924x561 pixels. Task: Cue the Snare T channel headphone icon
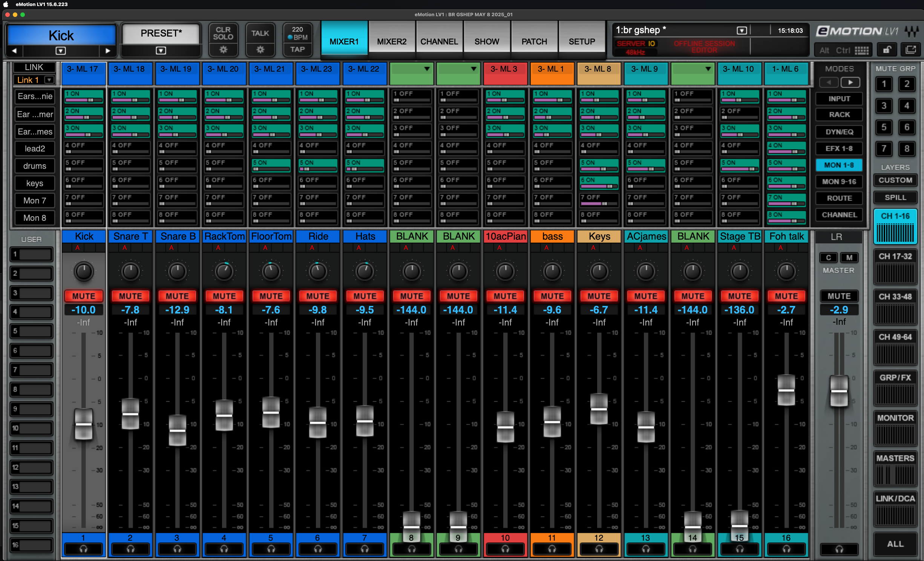tap(130, 549)
